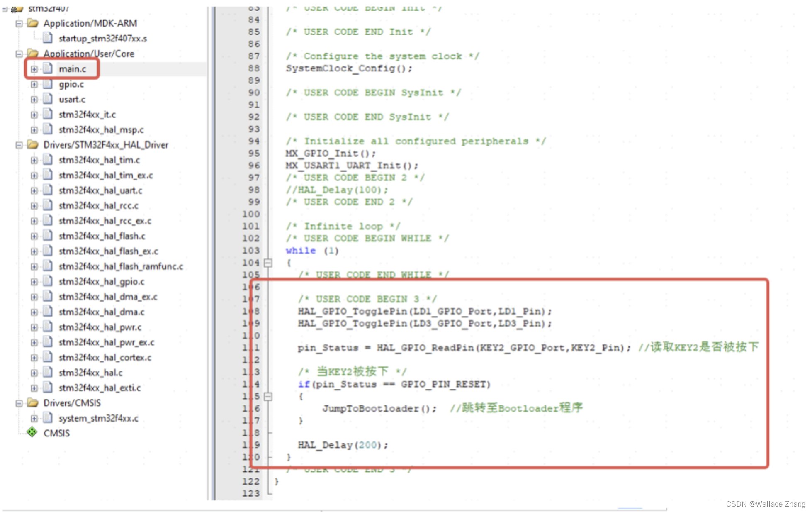Screen dimensions: 812x512
Task: Expand the main.c tree node
Action: click(x=34, y=69)
